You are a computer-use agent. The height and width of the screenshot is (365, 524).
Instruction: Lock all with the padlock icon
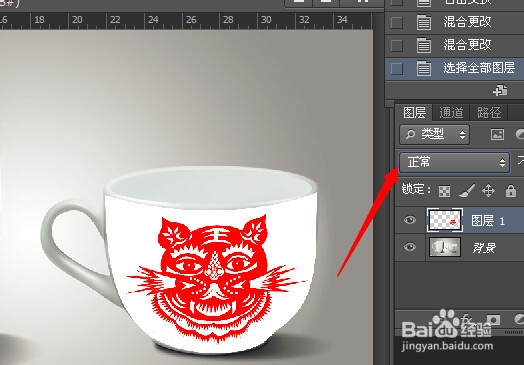(x=511, y=191)
